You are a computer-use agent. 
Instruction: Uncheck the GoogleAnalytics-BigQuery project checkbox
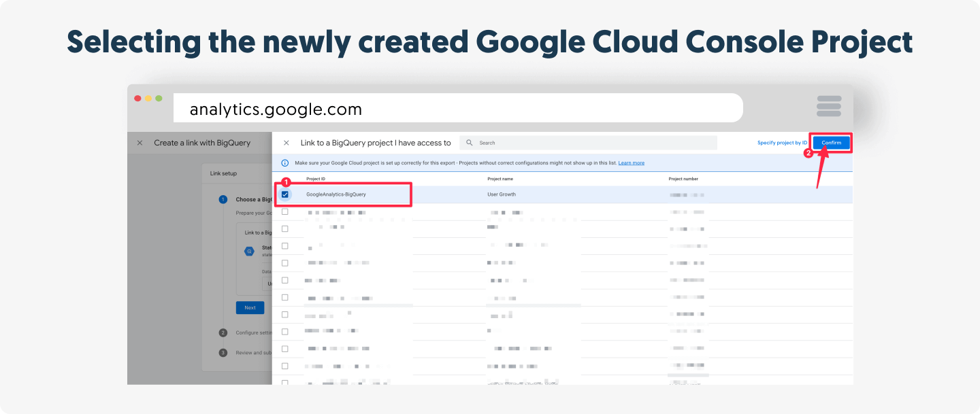click(285, 194)
